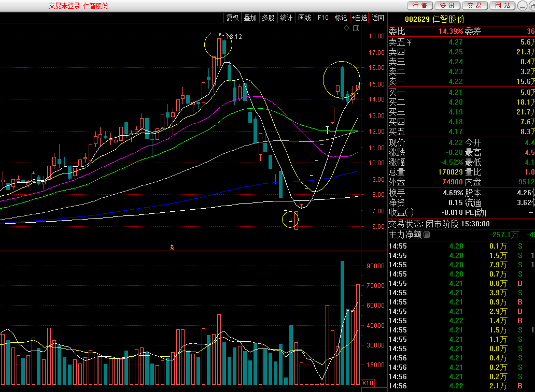This screenshot has height=392, width=535.
Task: Open the 交易 trading menu
Action: 475,6
